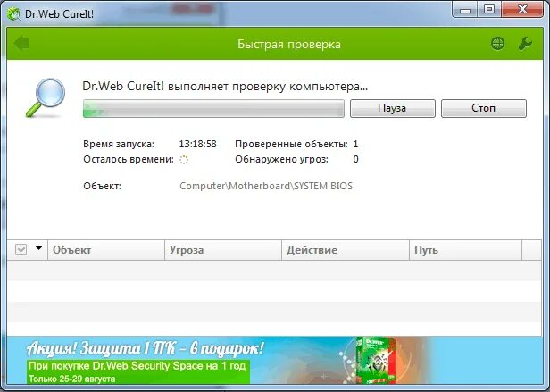The width and height of the screenshot is (550, 392).
Task: Expand the dropdown arrow beside the header checkbox
Action: tap(38, 248)
